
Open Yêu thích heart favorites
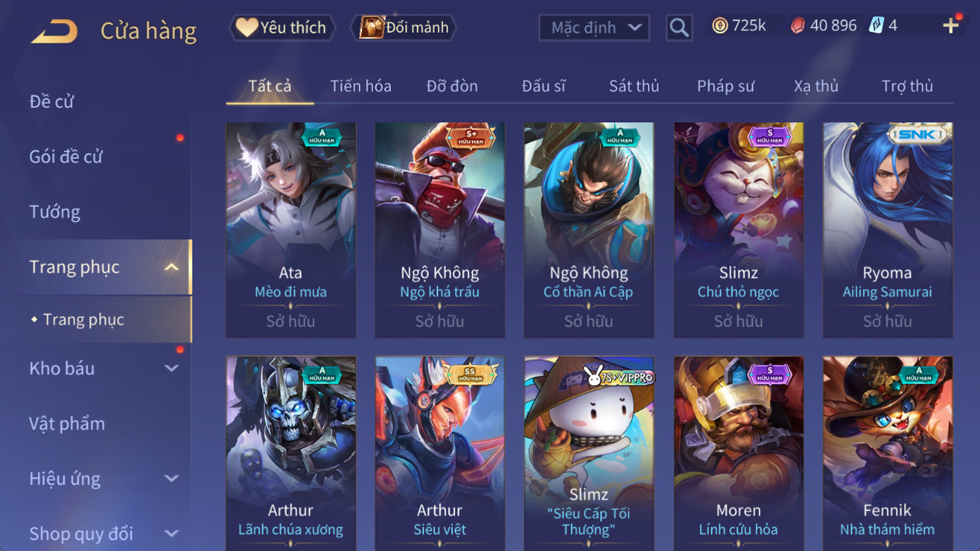pyautogui.click(x=282, y=28)
